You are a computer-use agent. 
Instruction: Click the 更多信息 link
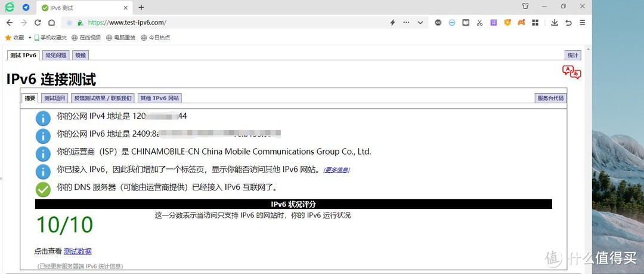click(337, 170)
